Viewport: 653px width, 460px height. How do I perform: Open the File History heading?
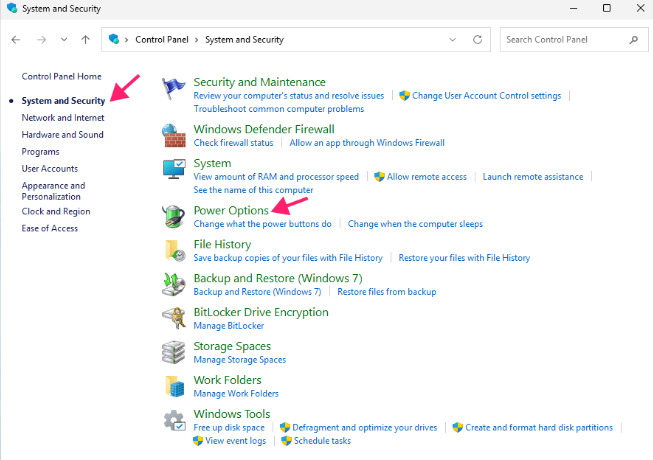(222, 244)
